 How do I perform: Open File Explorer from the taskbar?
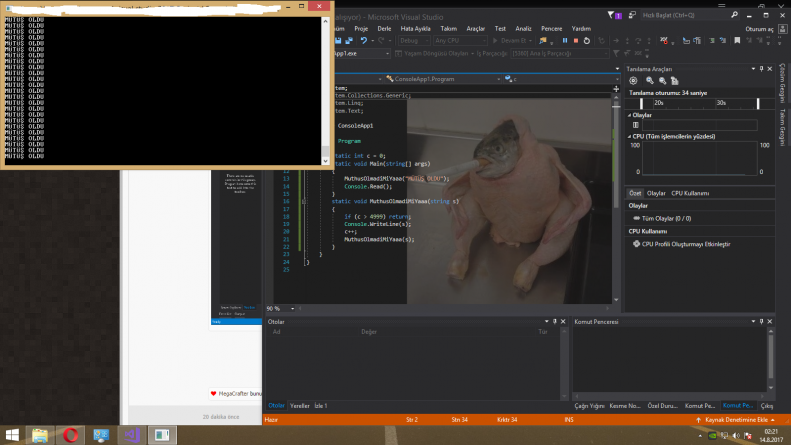[x=40, y=435]
